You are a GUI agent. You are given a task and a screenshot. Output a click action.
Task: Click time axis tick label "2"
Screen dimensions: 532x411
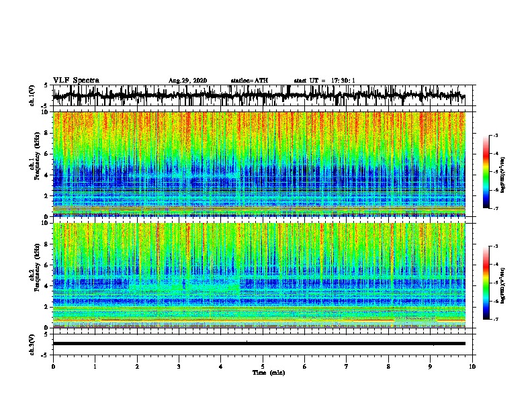[137, 367]
